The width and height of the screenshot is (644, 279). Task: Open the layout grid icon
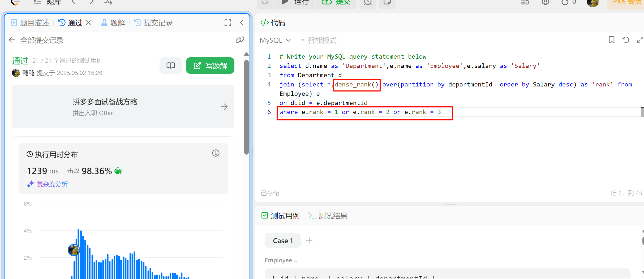coord(525,2)
